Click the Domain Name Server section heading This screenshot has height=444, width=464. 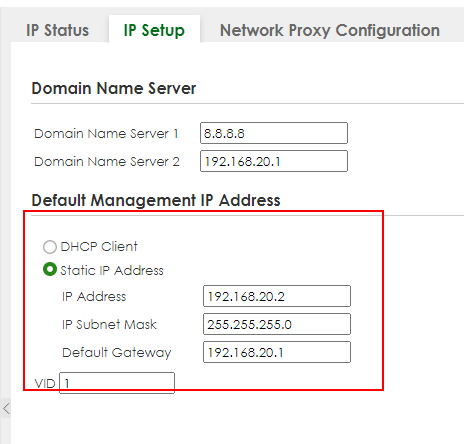(114, 88)
